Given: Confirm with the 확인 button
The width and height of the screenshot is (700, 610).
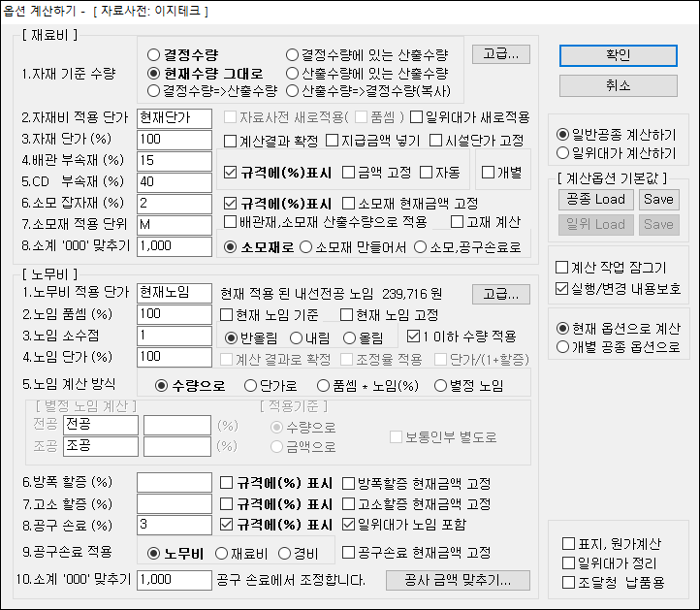Looking at the screenshot, I should click(618, 55).
